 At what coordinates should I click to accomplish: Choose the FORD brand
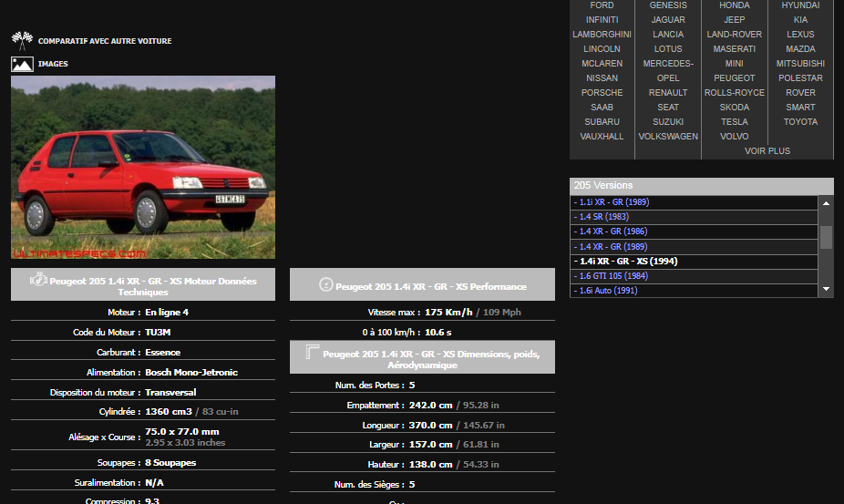[x=602, y=5]
